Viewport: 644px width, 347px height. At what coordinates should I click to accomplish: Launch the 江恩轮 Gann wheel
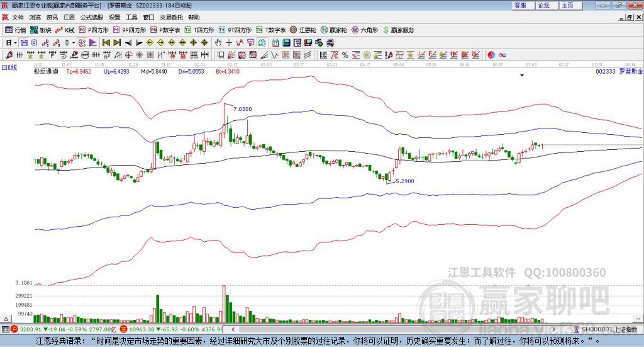303,30
